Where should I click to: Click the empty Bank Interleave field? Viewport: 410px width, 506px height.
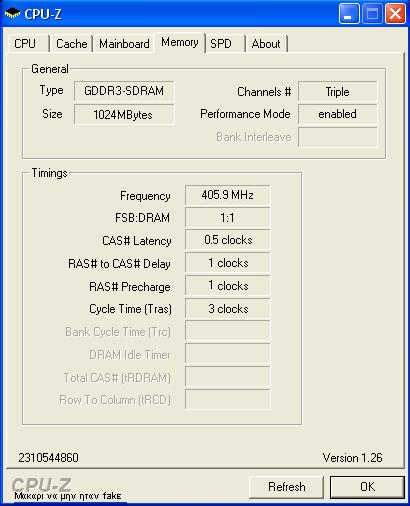[x=337, y=137]
